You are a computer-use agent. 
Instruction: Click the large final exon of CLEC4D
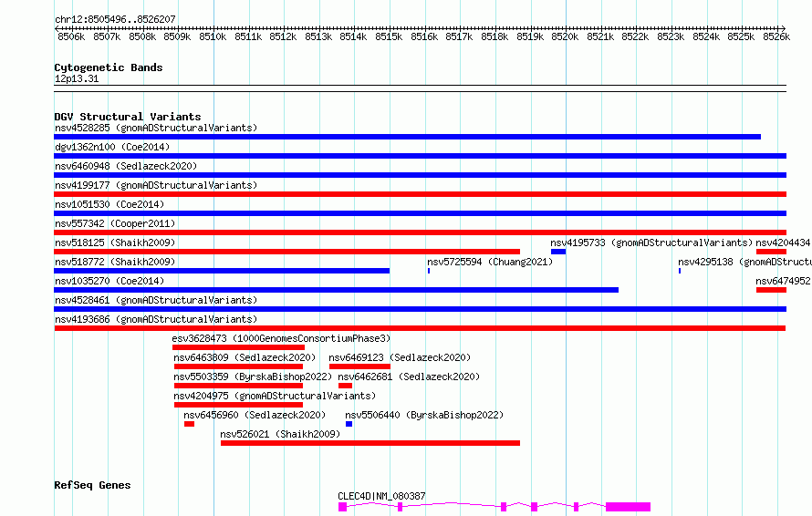coord(629,507)
